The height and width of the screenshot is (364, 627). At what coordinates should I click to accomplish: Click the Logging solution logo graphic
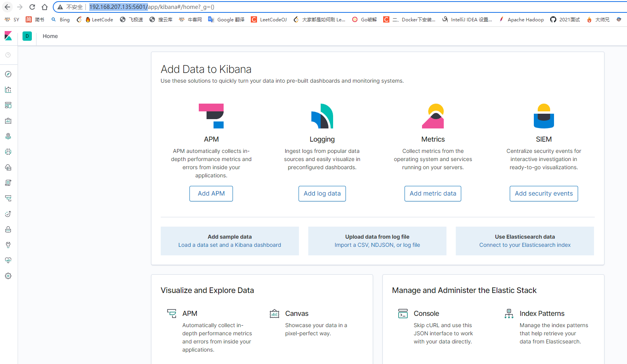pyautogui.click(x=322, y=116)
